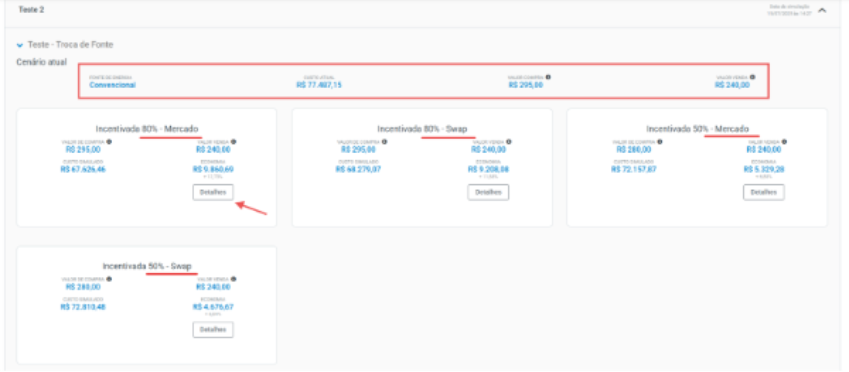Viewport: 849px width, 372px height.
Task: Click the R$ 77.487,15 current cost value
Action: coord(319,85)
